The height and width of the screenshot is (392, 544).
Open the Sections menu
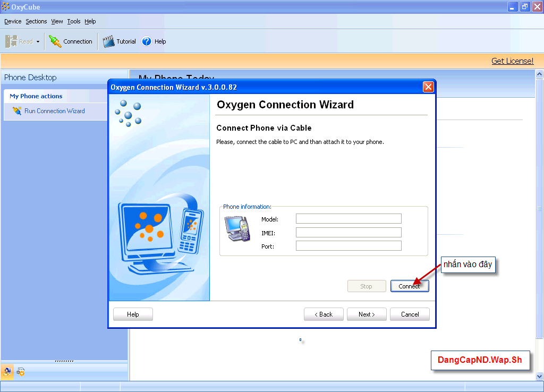(36, 21)
